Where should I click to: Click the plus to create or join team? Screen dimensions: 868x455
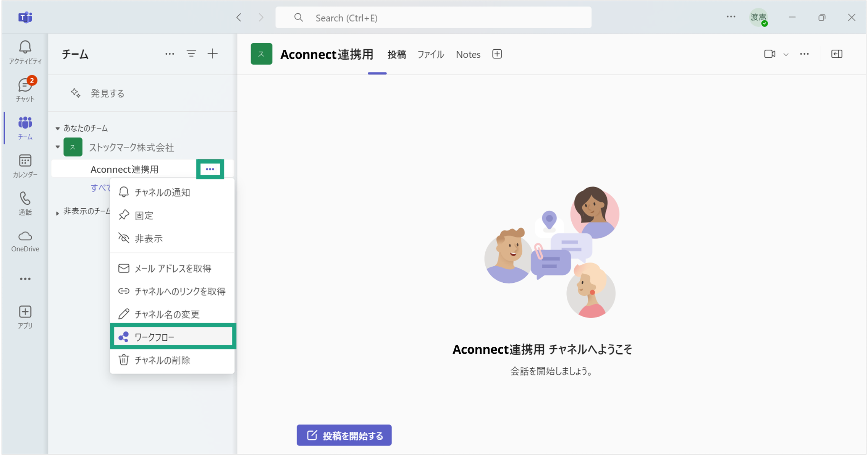[x=213, y=54]
